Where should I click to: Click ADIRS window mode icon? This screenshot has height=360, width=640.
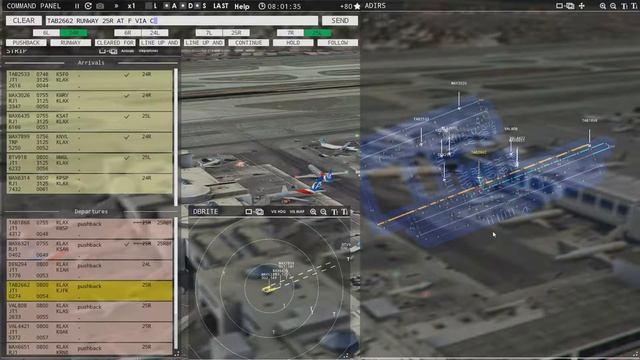pos(559,6)
